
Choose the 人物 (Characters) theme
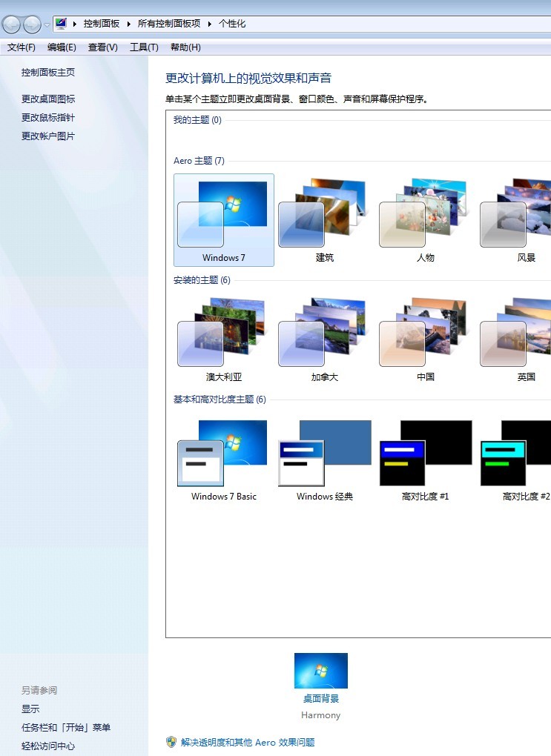pos(425,219)
